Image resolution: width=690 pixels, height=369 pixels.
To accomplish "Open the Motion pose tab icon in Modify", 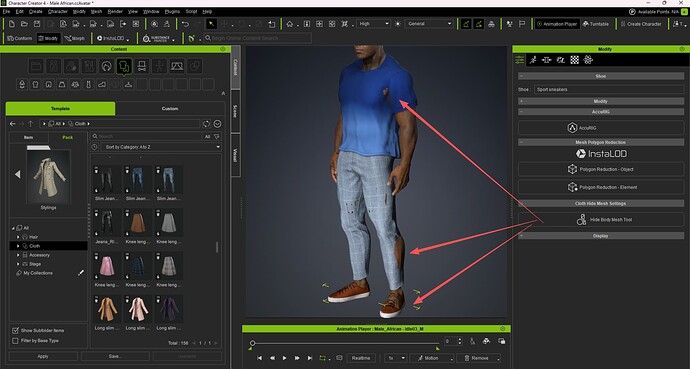I will click(x=533, y=60).
